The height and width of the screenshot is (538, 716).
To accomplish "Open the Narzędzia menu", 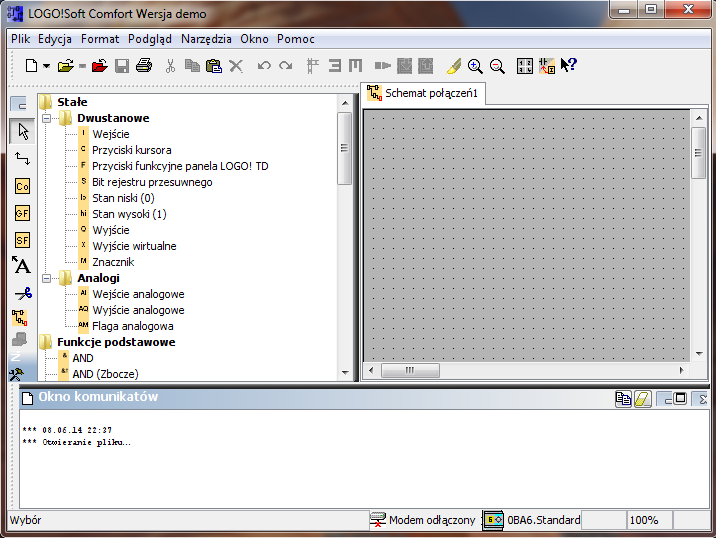I will tap(206, 39).
